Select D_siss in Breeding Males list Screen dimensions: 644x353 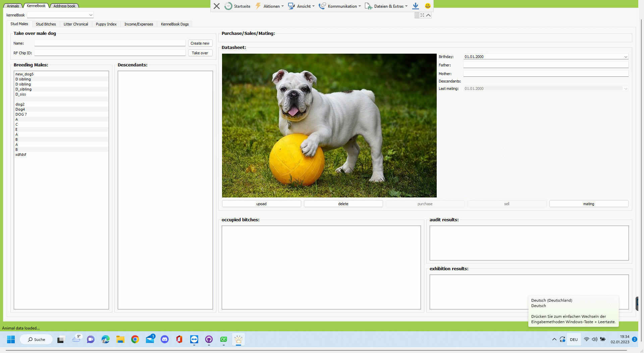61,94
